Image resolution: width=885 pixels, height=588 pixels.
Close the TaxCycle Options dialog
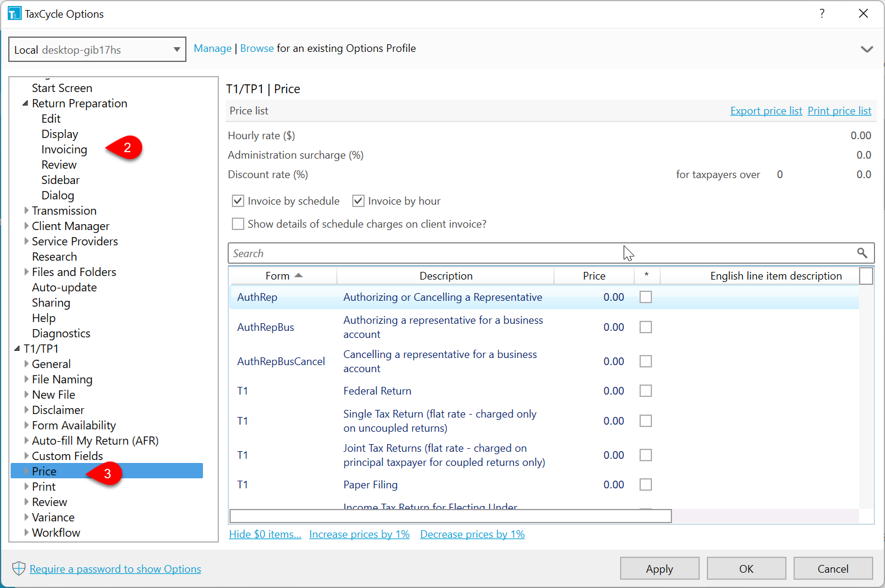click(x=863, y=14)
